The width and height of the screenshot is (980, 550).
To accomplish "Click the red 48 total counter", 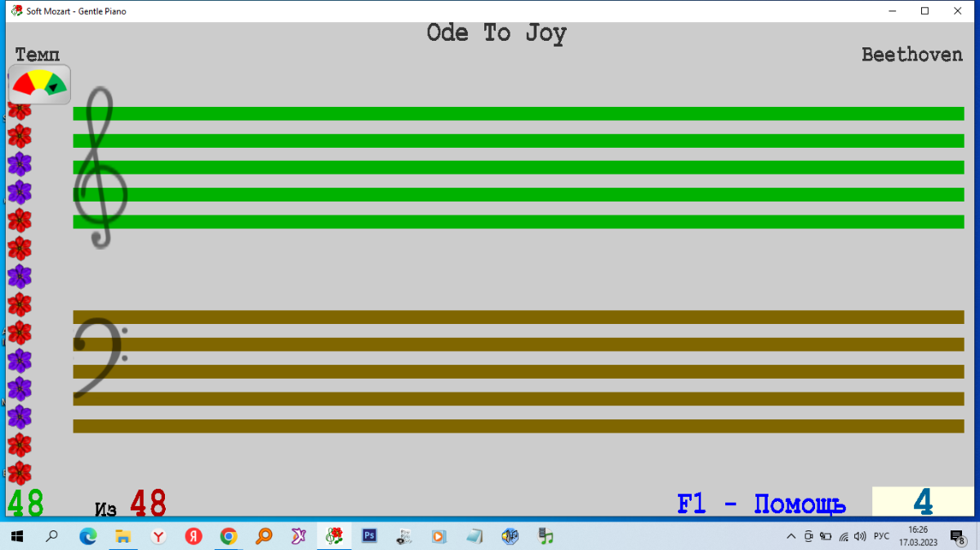I will click(x=148, y=503).
